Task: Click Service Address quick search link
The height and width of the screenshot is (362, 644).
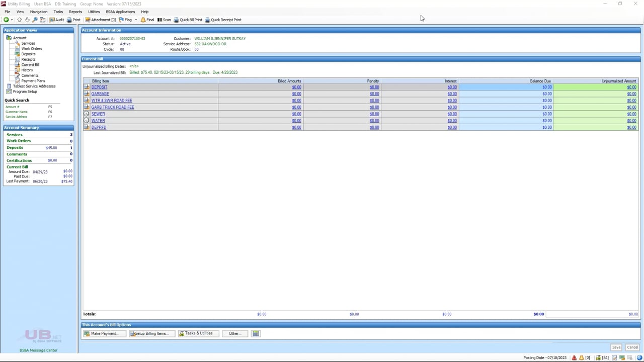Action: (x=16, y=117)
